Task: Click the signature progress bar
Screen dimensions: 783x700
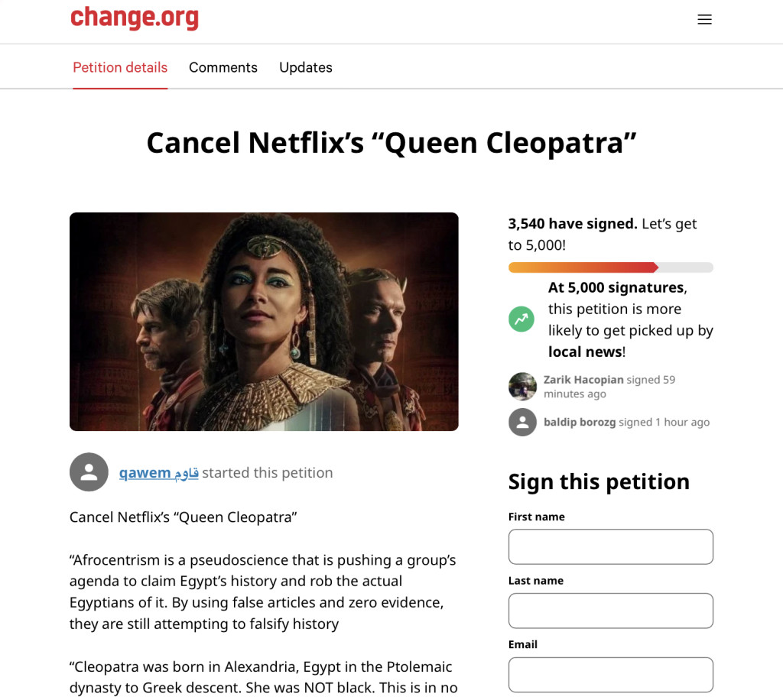Action: pyautogui.click(x=610, y=267)
